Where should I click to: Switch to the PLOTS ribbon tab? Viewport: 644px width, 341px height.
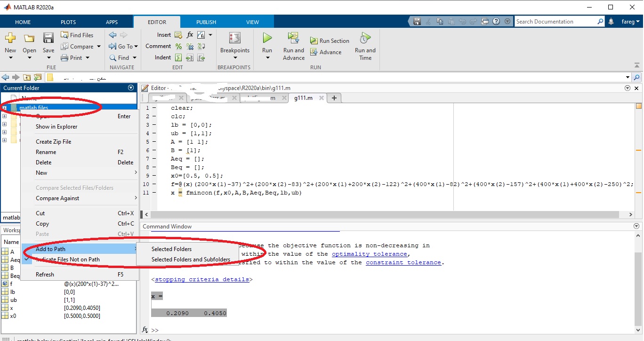click(68, 22)
